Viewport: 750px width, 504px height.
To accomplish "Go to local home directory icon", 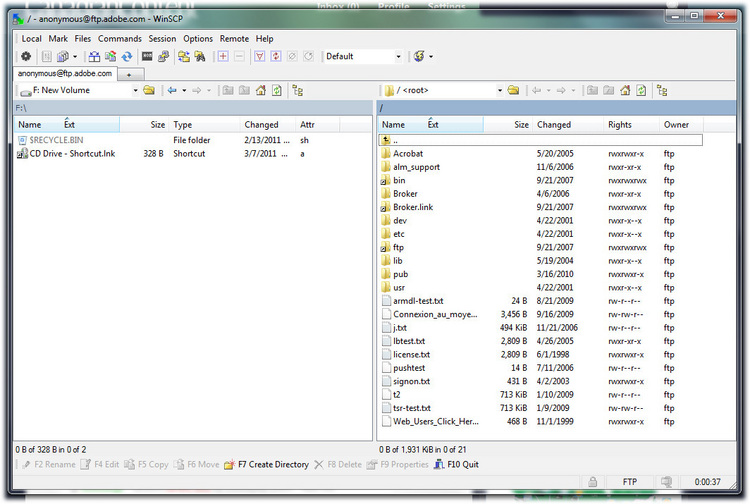I will click(x=261, y=90).
